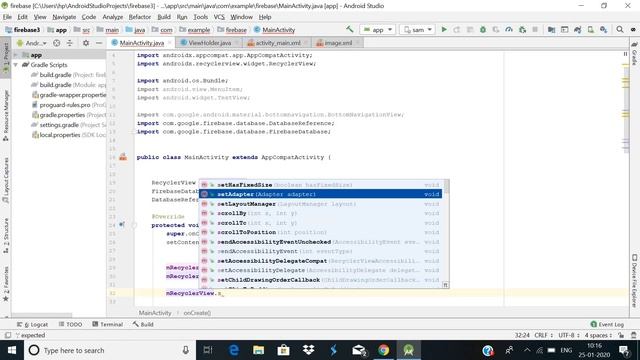This screenshot has height=360, width=640.
Task: Open the Build menu
Action: point(164,17)
